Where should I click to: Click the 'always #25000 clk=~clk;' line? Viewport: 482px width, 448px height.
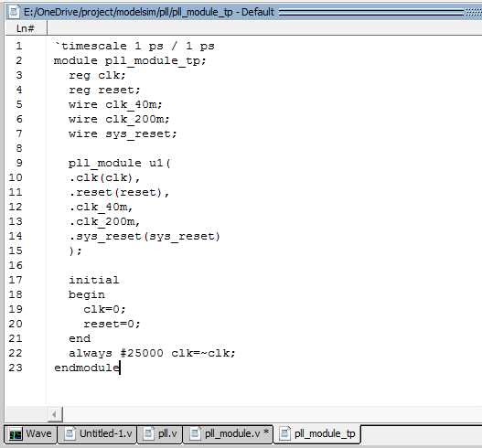tap(152, 353)
